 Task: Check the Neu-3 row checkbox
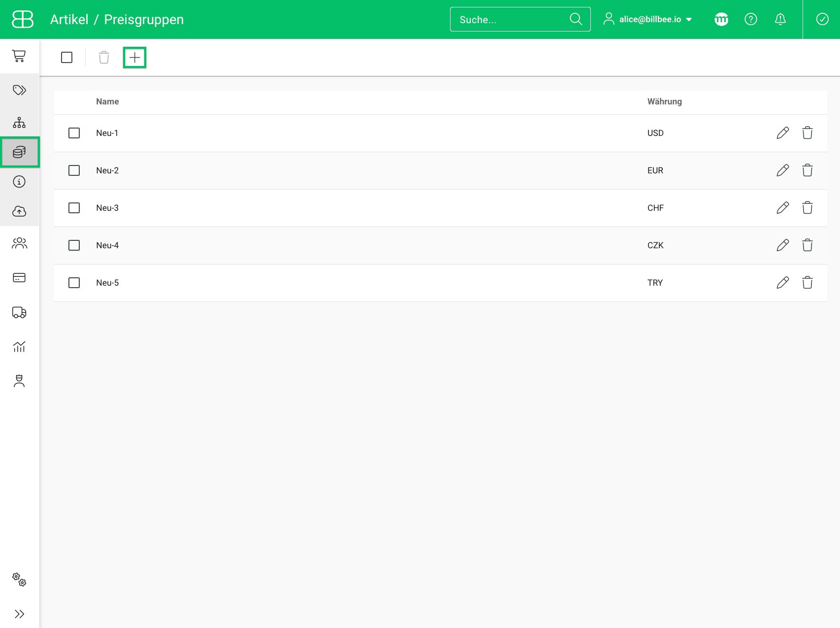74,208
